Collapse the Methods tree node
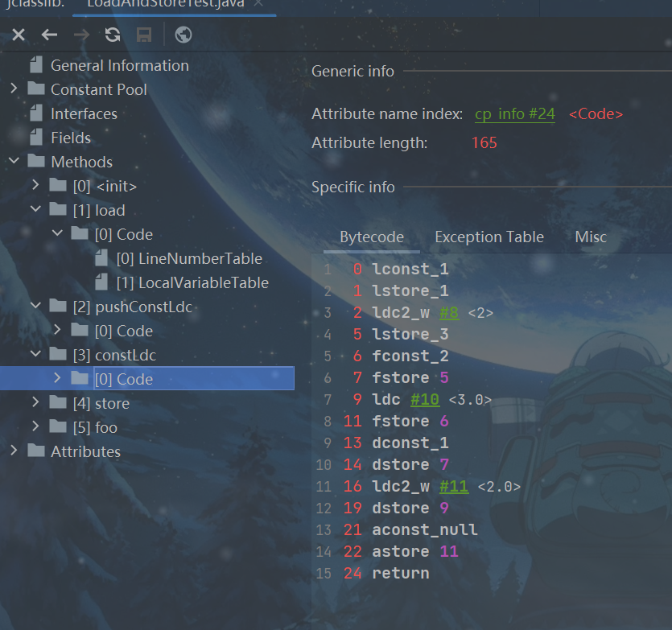The width and height of the screenshot is (672, 630). coord(14,162)
